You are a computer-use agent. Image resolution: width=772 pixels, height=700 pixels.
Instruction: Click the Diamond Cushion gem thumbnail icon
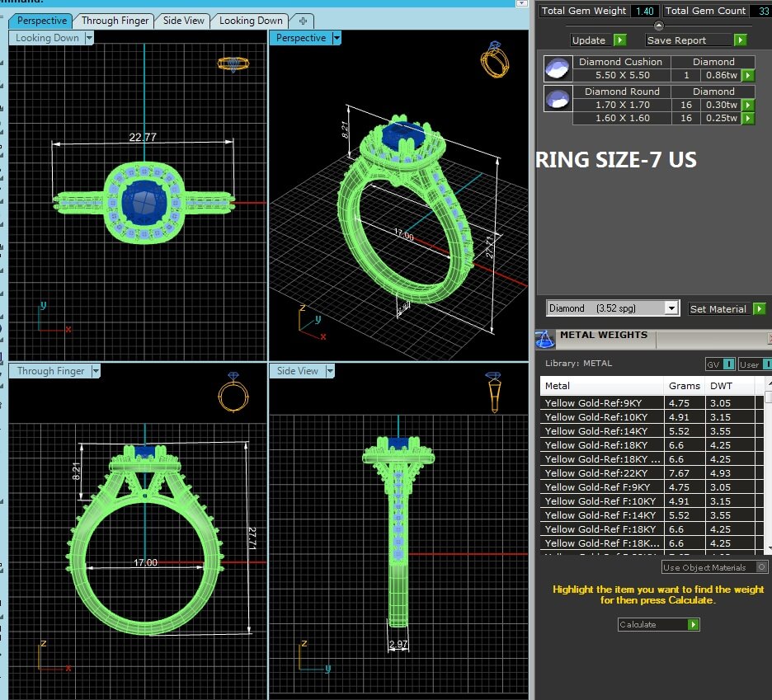558,68
